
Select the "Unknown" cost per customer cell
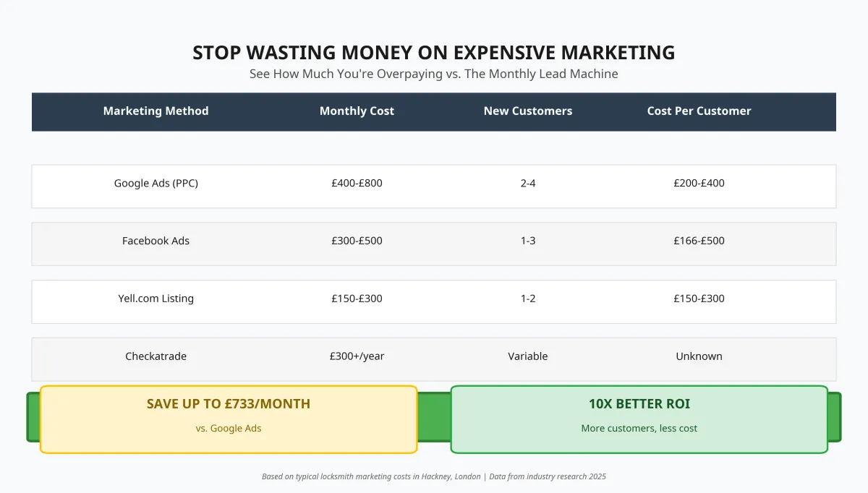point(699,356)
